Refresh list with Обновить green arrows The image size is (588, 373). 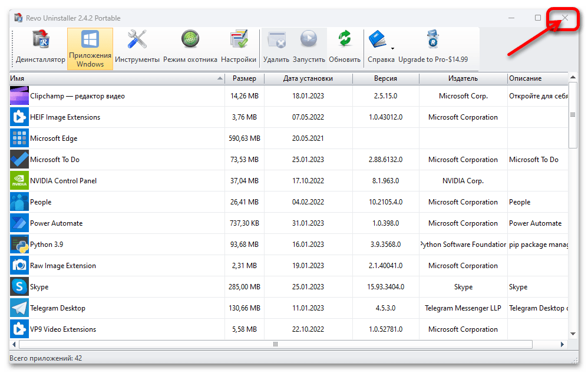tap(345, 39)
